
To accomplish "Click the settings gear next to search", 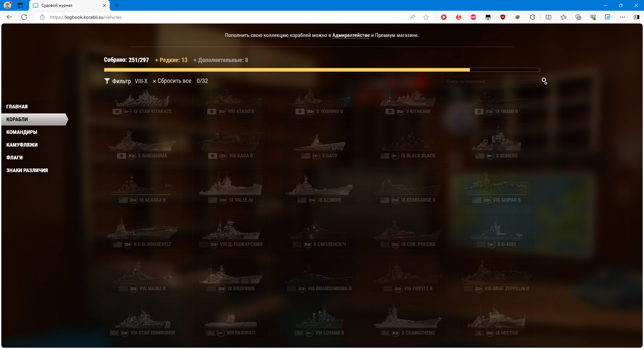I will point(544,81).
